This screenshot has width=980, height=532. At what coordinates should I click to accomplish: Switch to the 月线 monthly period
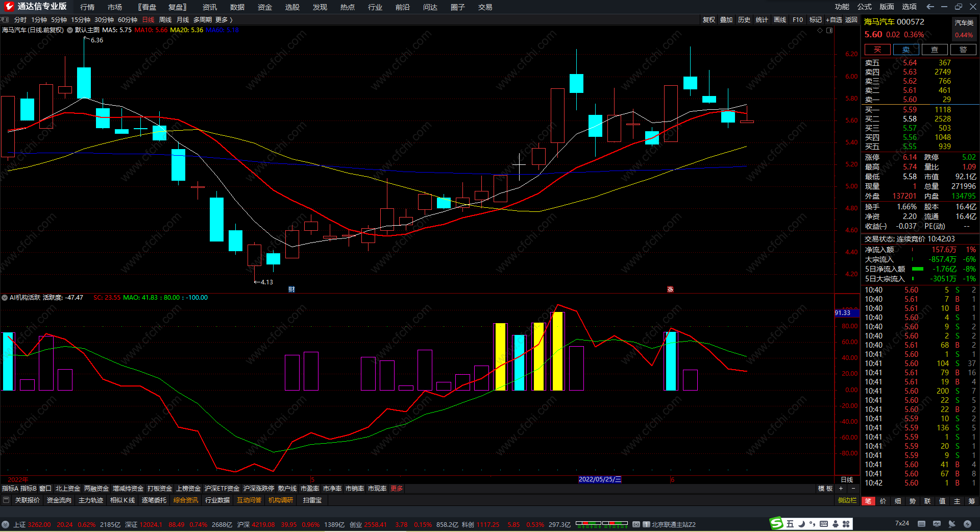183,20
